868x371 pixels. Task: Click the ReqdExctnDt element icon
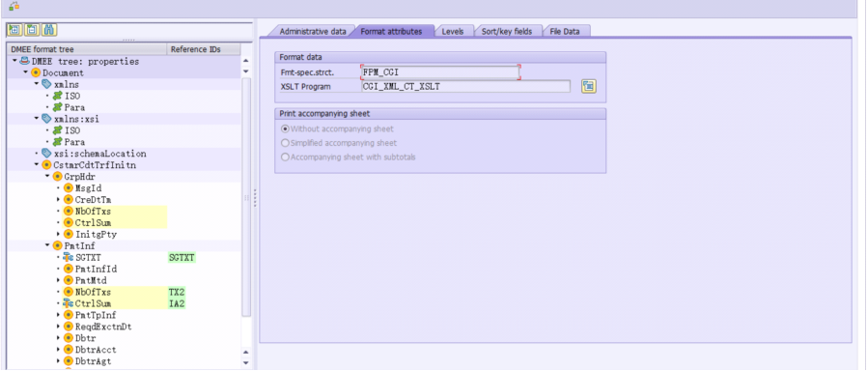tap(69, 327)
